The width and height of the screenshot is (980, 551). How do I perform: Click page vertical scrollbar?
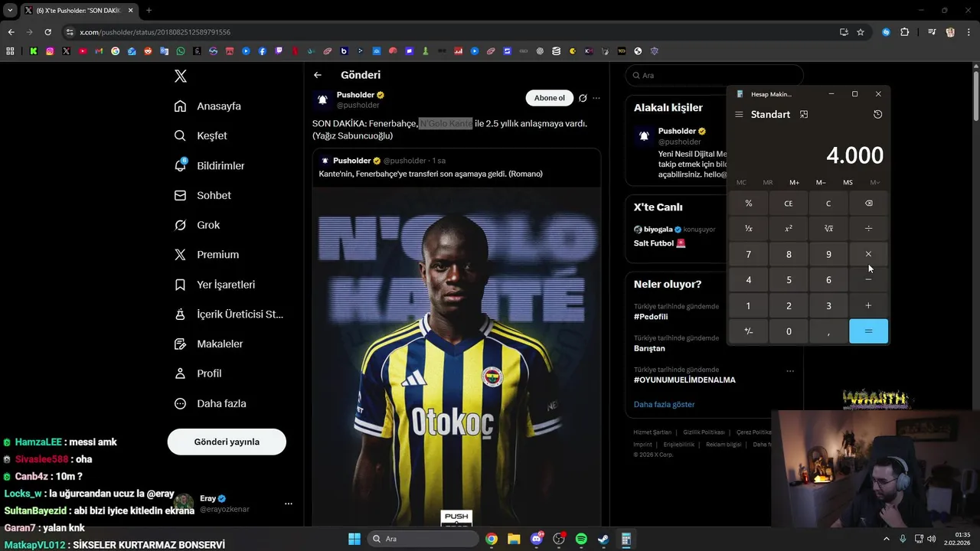976,96
